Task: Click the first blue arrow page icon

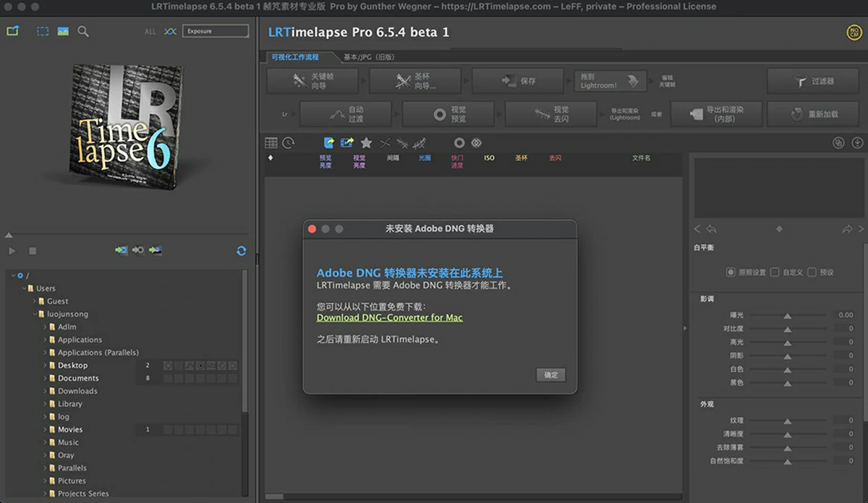Action: (x=329, y=143)
